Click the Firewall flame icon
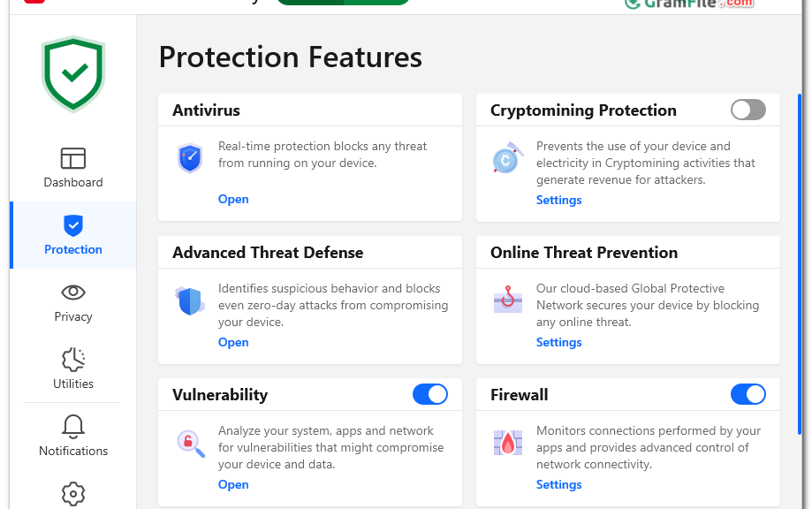This screenshot has width=812, height=509. point(508,443)
